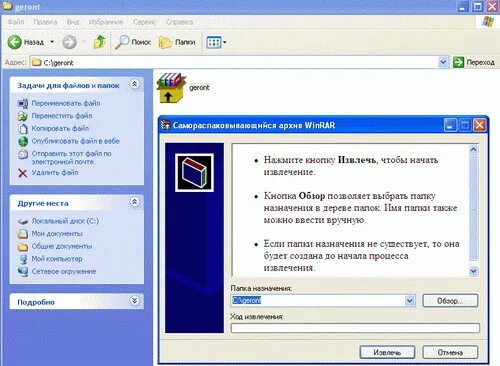The image size is (500, 366).
Task: Click the Сетевое окружение link
Action: pos(64,272)
